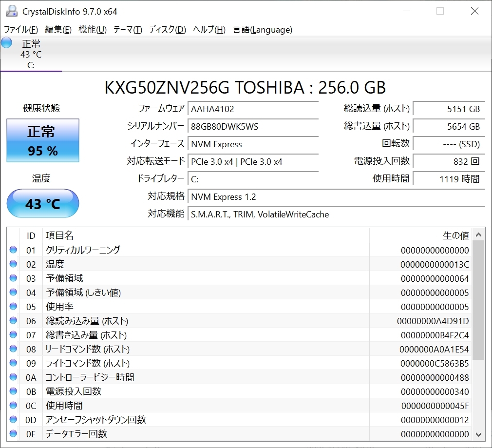492x448 pixels.
Task: Open the テーマ menu
Action: [x=128, y=30]
